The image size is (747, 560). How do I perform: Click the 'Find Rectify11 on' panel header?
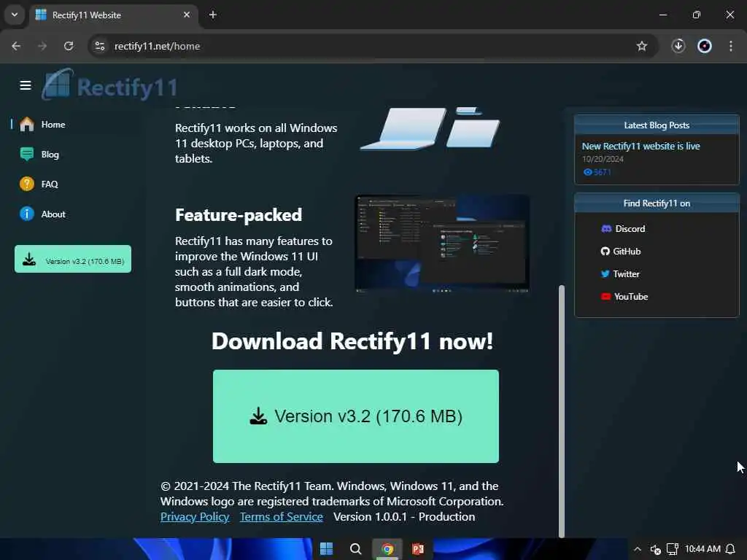tap(657, 203)
